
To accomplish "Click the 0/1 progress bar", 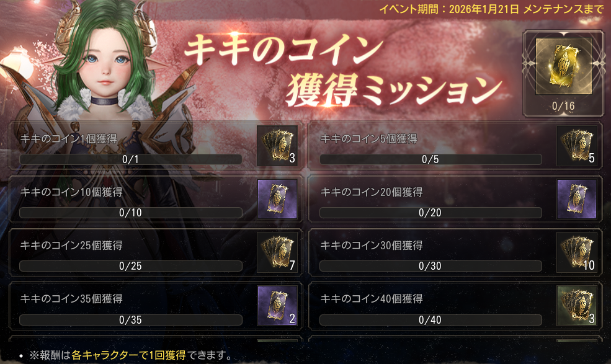I will [x=130, y=159].
